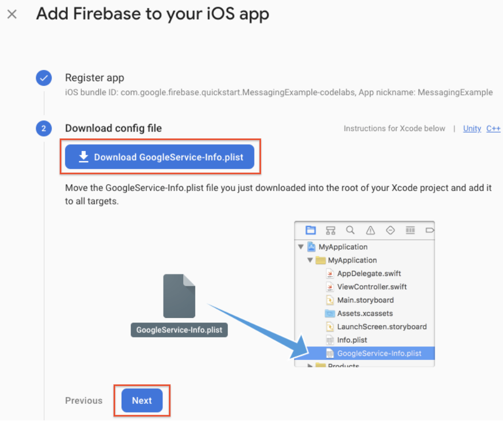Click the Project navigator folder icon
Image resolution: width=504 pixels, height=423 pixels.
tap(310, 230)
